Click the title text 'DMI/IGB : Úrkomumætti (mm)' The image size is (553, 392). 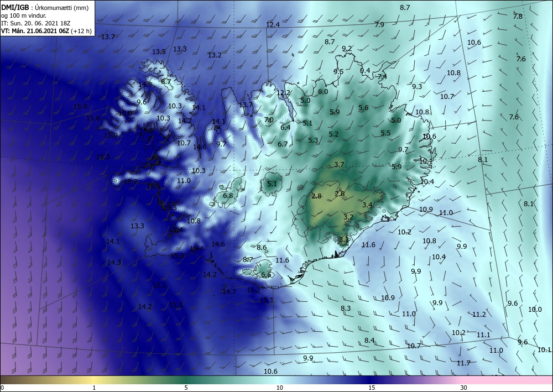click(x=45, y=7)
